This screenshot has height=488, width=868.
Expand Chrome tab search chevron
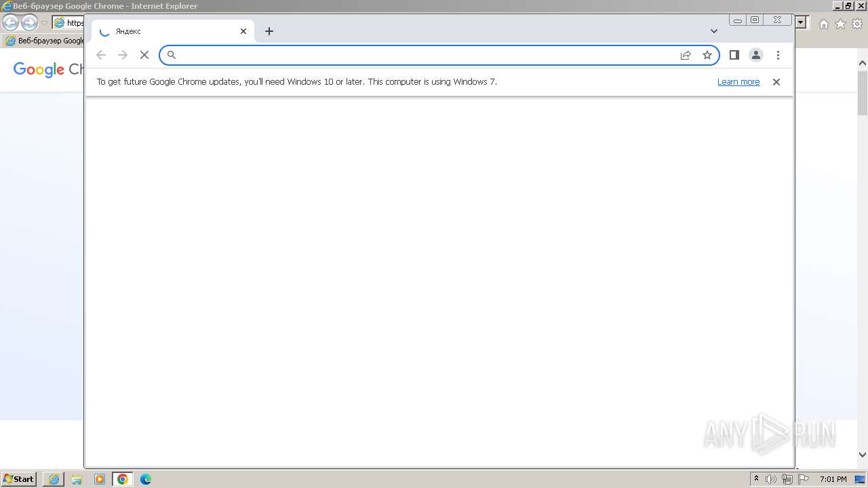tap(714, 31)
